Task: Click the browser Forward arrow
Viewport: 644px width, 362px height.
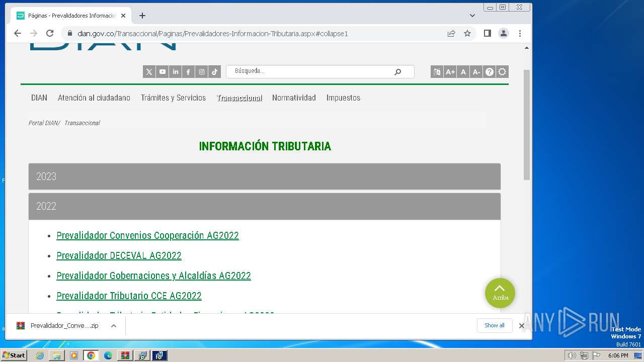Action: pos(34,33)
